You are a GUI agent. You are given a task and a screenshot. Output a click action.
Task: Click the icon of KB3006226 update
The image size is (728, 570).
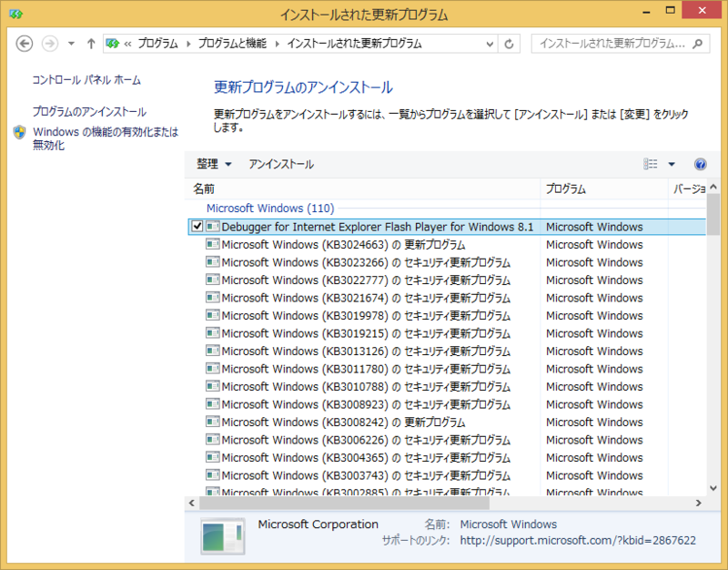(213, 440)
